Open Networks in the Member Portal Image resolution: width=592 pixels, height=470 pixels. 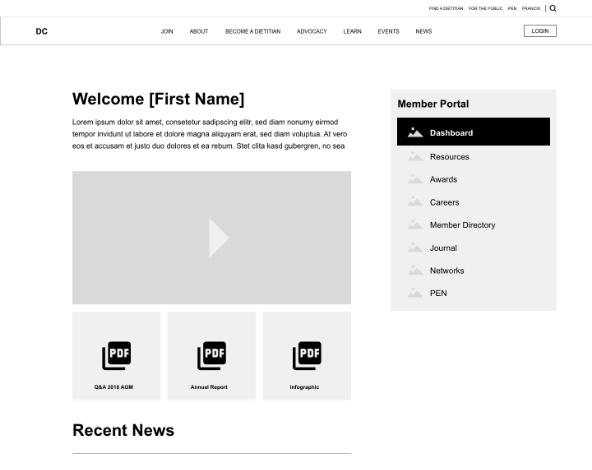447,271
